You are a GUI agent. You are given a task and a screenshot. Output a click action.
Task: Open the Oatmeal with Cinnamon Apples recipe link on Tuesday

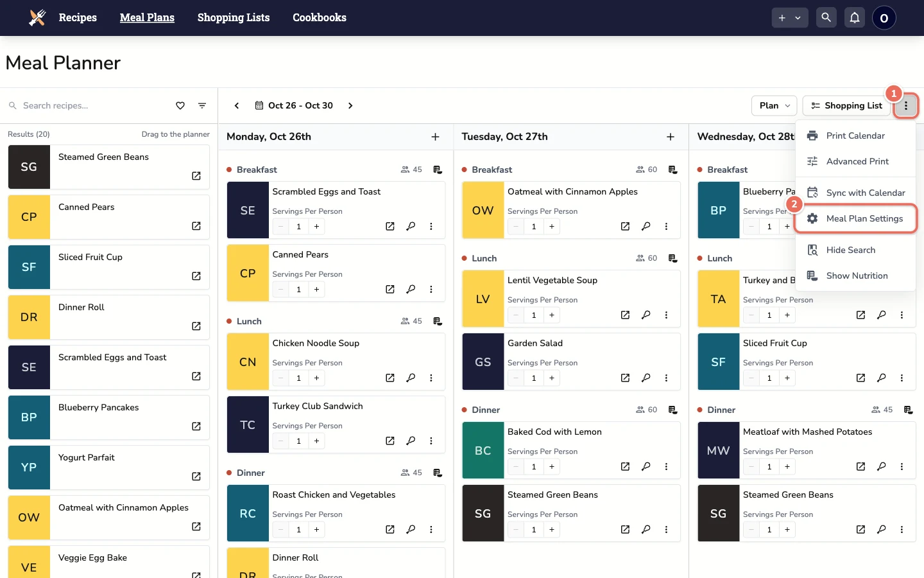click(625, 226)
